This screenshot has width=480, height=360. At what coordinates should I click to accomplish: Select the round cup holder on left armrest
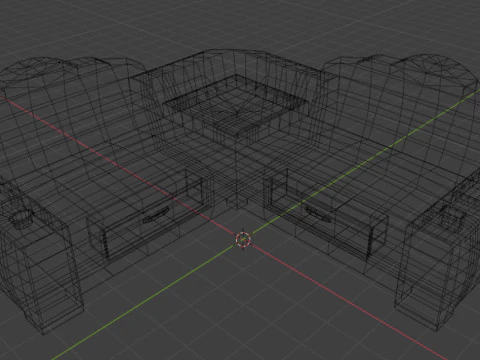point(21,218)
